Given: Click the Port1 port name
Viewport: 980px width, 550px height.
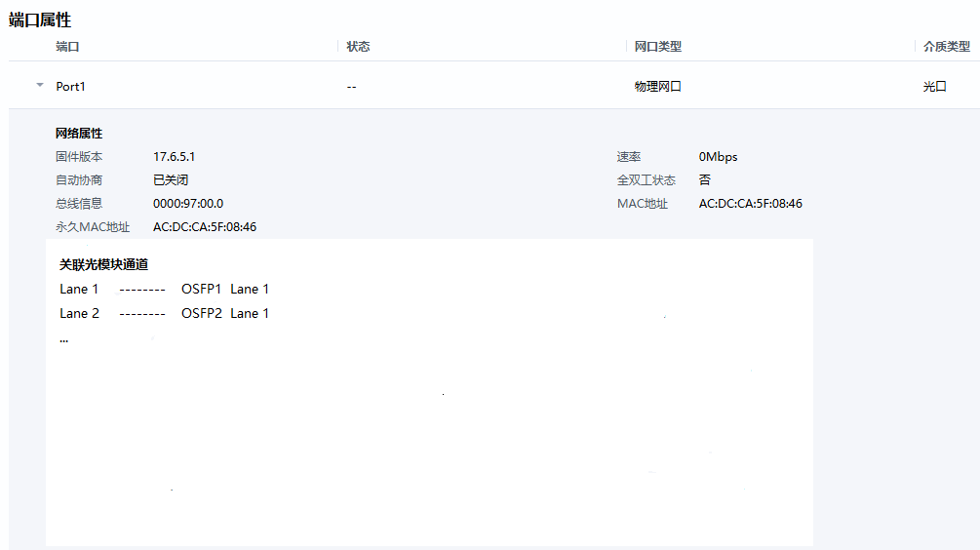Looking at the screenshot, I should click(71, 87).
